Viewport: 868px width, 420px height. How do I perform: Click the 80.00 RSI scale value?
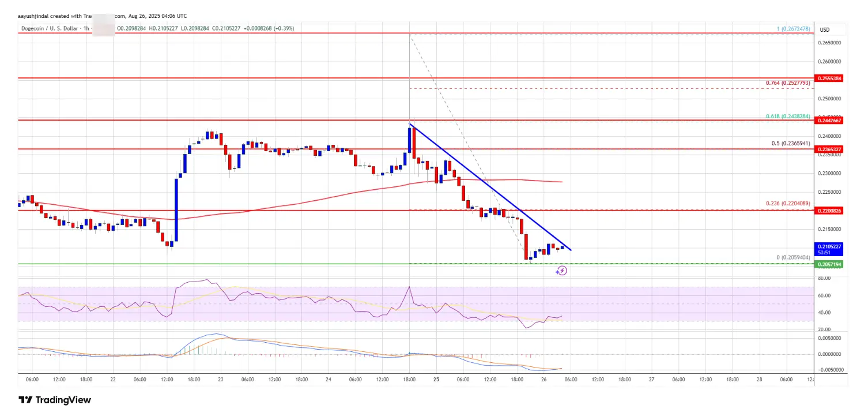coord(824,278)
